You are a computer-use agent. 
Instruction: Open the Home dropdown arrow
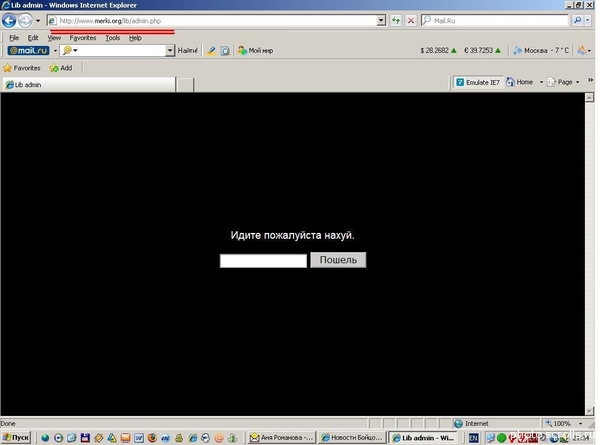[541, 82]
